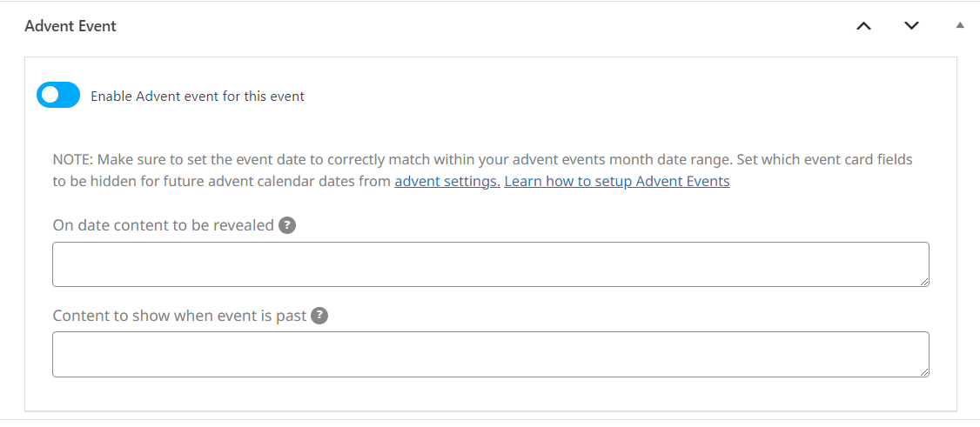This screenshot has width=980, height=427.
Task: Click the blank area below the past event textarea
Action: (491, 393)
